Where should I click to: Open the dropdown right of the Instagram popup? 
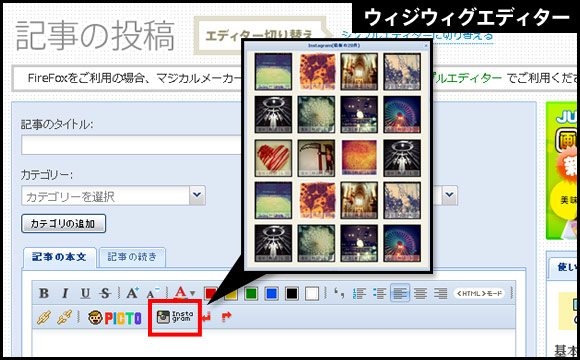449,195
